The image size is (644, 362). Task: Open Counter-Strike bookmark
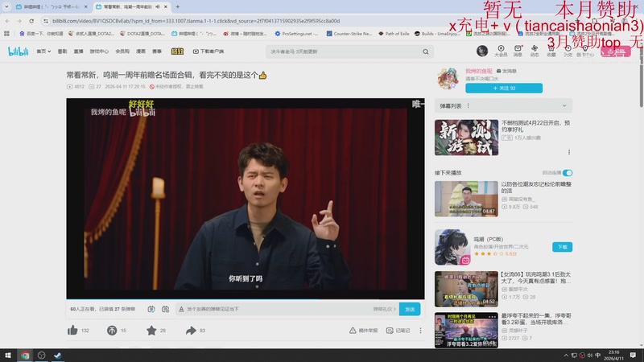coord(349,34)
